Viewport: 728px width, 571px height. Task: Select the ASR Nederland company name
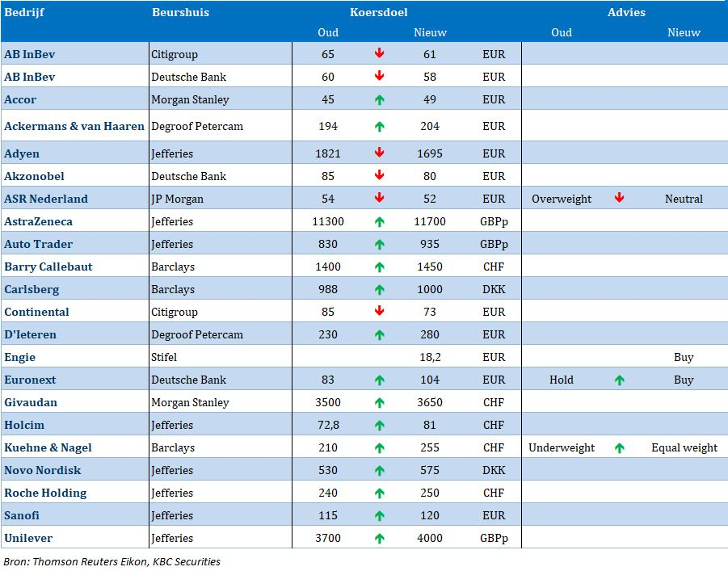[46, 199]
